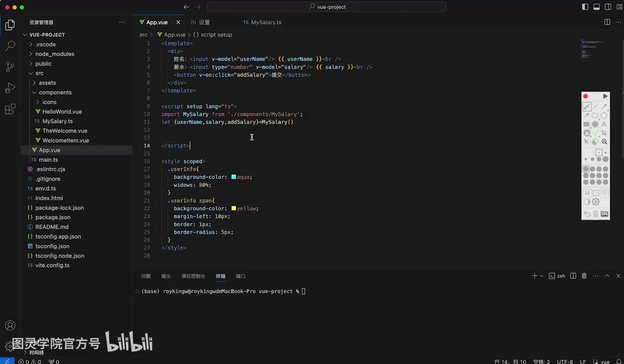Click the editor navigate forward arrow
Image resolution: width=624 pixels, height=364 pixels.
pos(198,7)
